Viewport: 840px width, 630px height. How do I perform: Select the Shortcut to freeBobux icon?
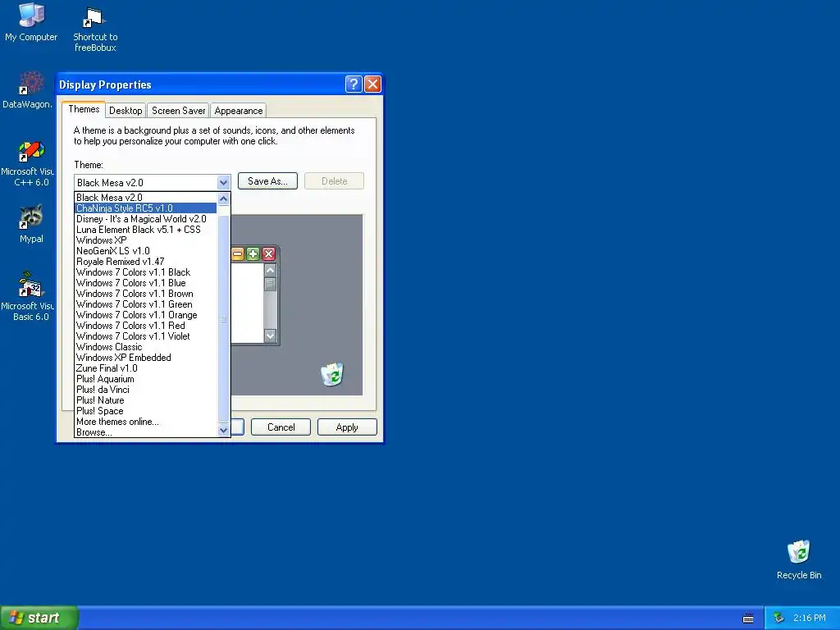point(95,29)
